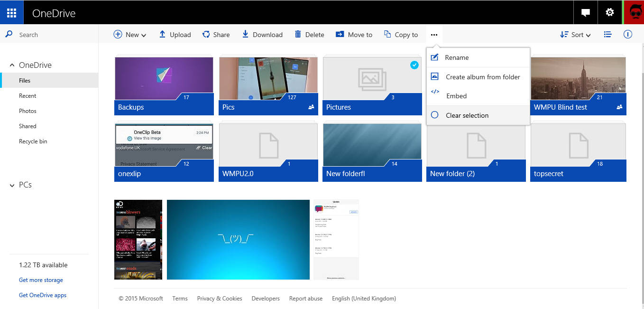Expand the PCs section

[x=12, y=185]
